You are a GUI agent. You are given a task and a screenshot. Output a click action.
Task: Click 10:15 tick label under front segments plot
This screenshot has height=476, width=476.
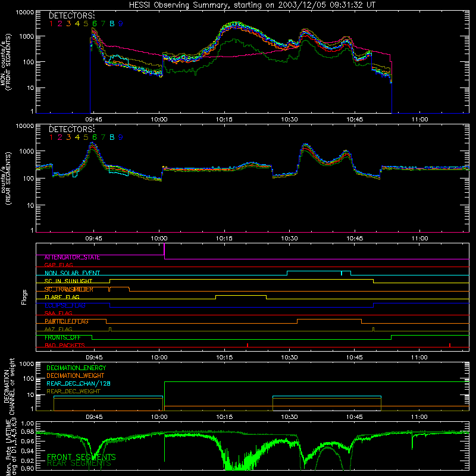224,120
